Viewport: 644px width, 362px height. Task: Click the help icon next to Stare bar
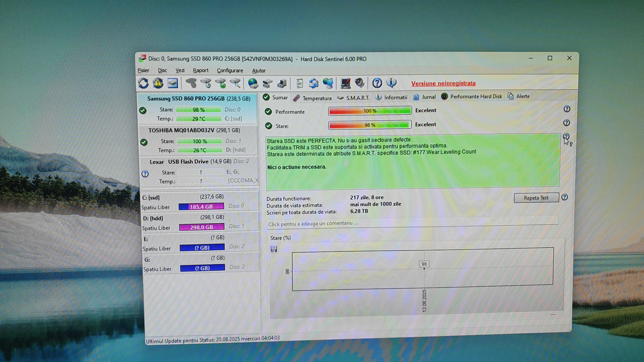point(567,123)
